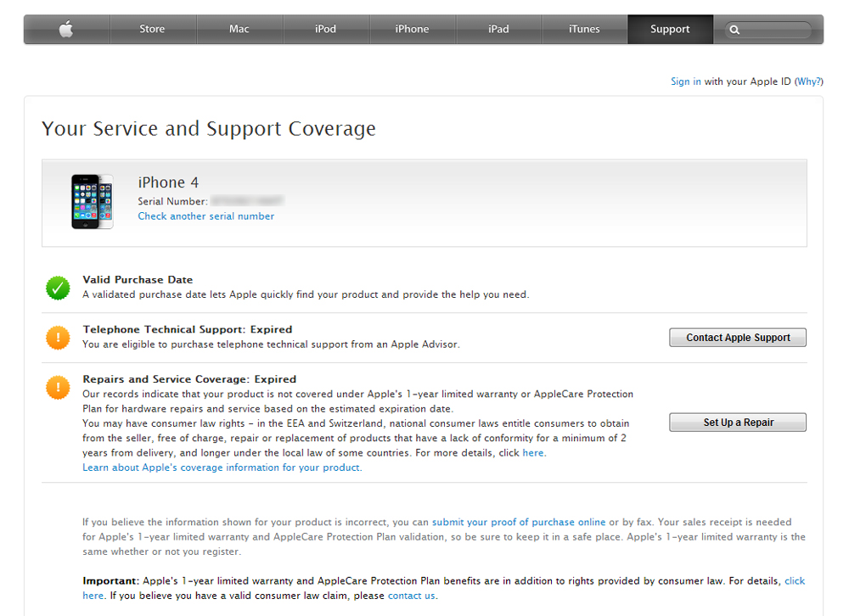Click the 'You are eligible to purchase' description
Viewport: 849px width, 616px height.
coord(272,344)
